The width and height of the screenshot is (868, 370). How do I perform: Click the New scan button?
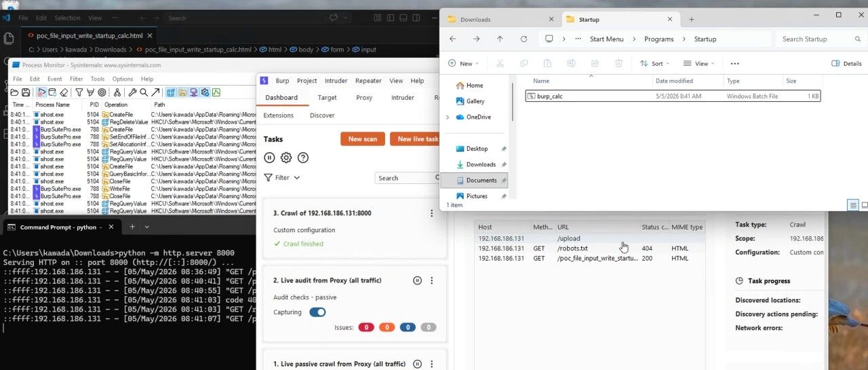click(362, 139)
